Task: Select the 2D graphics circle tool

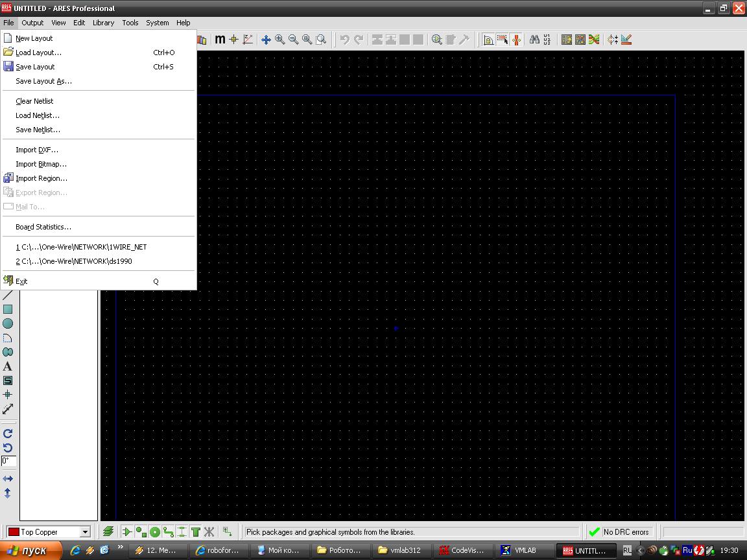Action: 8,323
